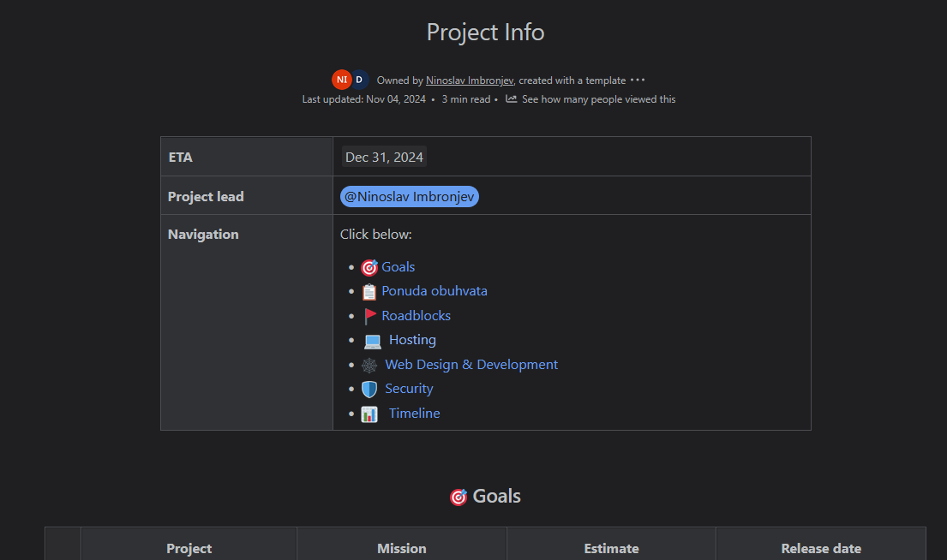Jump to the Timeline link
947x560 pixels.
pos(414,414)
